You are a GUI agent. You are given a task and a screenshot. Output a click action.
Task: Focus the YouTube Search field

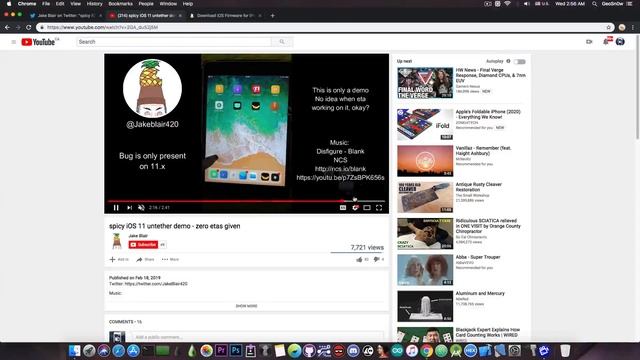(174, 42)
